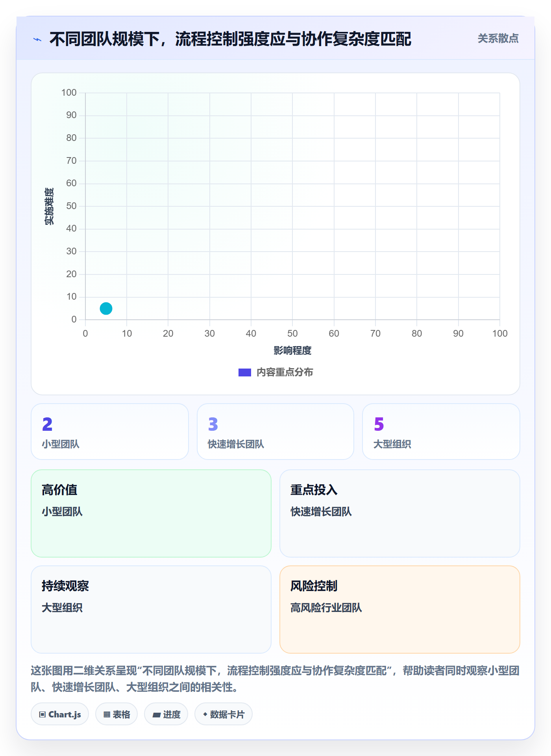Click the lightning bolt icon in header
Viewport: 551px width, 756px height.
[37, 39]
